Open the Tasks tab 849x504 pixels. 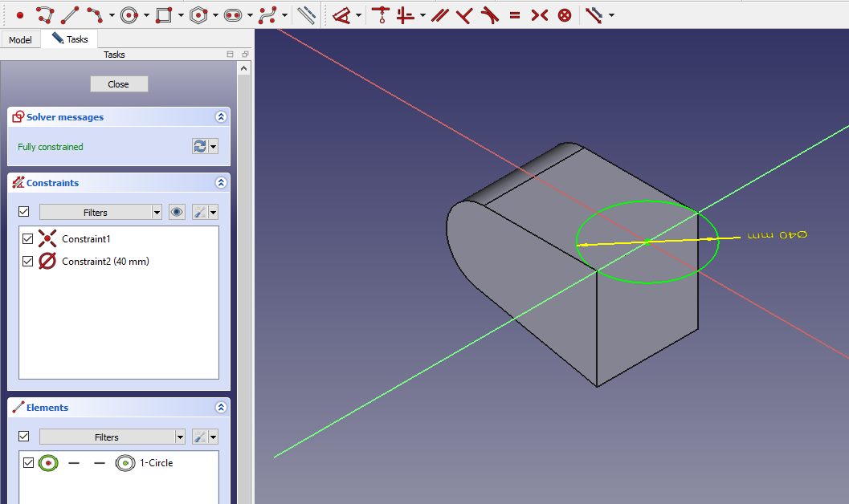(x=70, y=39)
